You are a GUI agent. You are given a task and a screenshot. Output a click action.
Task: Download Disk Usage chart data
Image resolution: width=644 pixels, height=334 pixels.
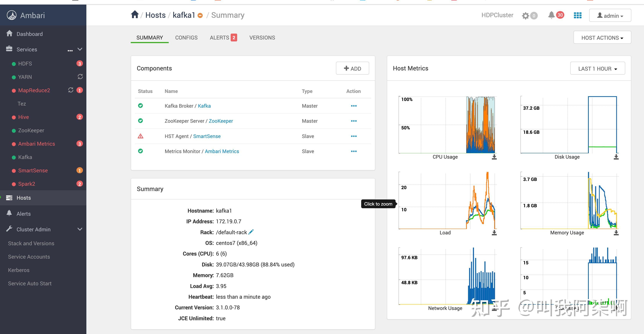[x=616, y=157]
